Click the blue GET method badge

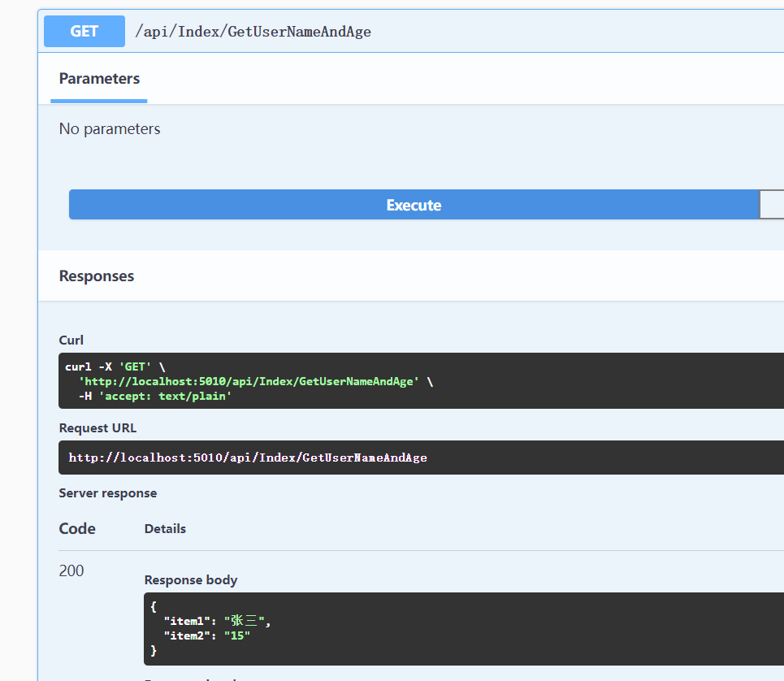tap(84, 32)
